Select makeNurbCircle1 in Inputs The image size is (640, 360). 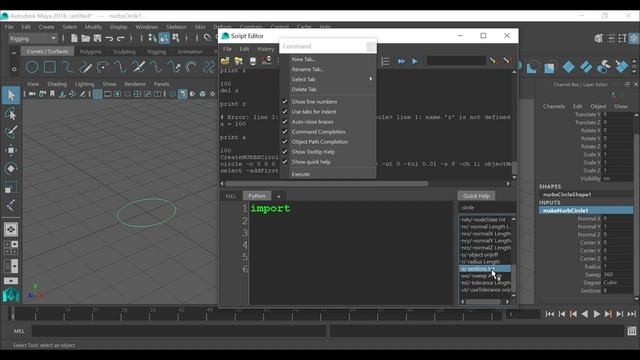(x=586, y=211)
